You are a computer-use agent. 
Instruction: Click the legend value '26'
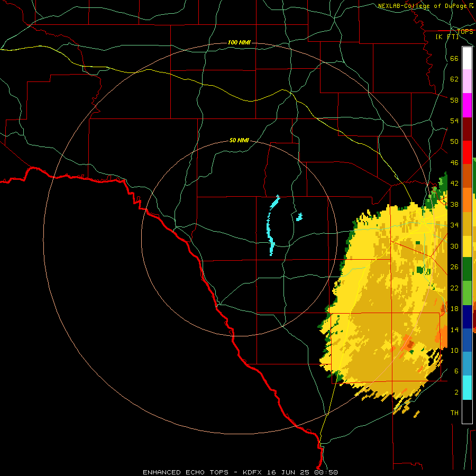tap(454, 267)
